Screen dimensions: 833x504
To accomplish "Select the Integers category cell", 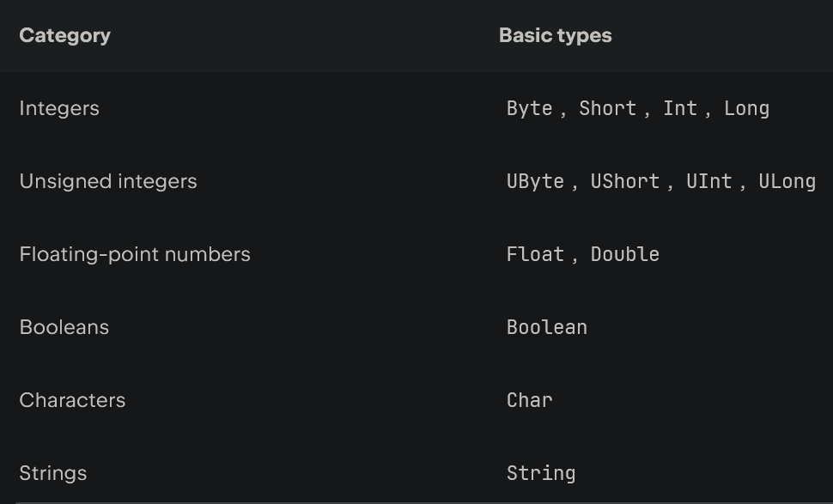I will [59, 108].
